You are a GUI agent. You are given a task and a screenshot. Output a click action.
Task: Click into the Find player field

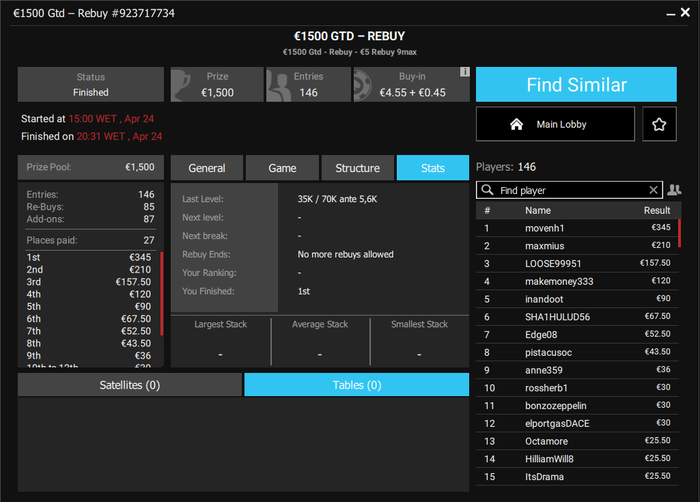tap(571, 190)
